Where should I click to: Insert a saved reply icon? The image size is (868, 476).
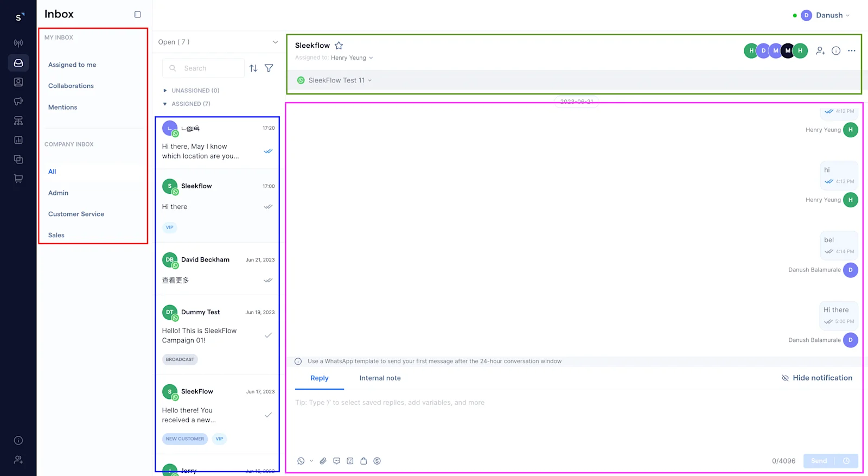336,461
